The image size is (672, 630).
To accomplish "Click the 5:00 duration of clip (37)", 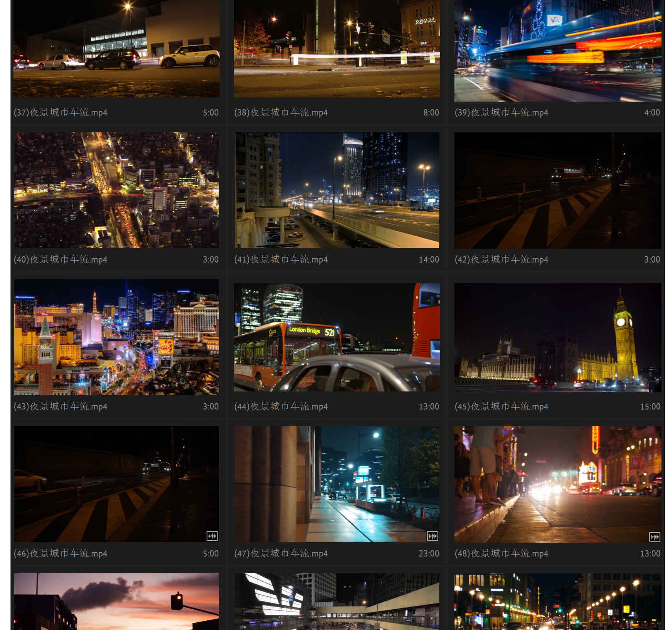I will [x=211, y=113].
